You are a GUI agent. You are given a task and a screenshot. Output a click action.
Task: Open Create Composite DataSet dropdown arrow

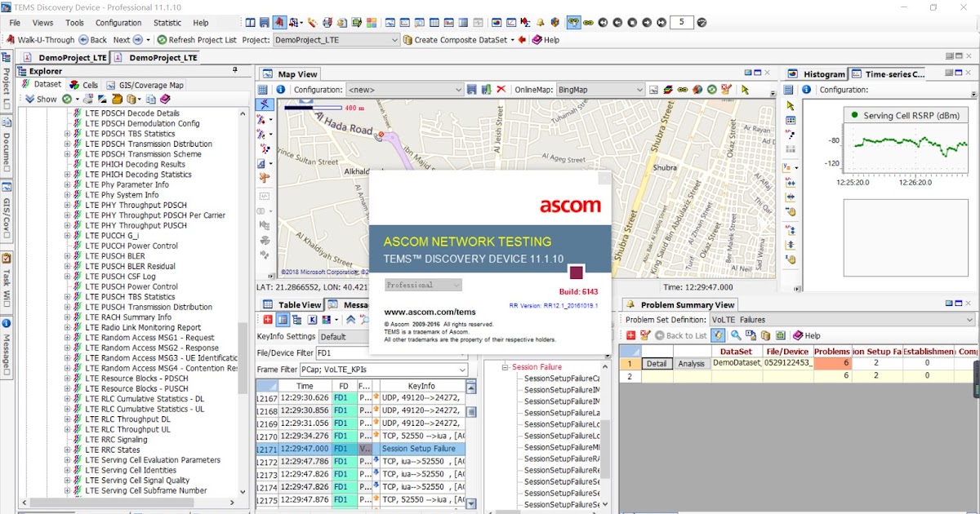click(x=513, y=40)
